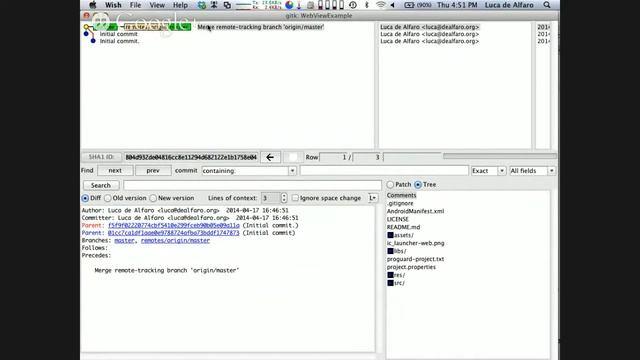Open the View menu
This screenshot has width=640, height=360.
click(x=157, y=5)
